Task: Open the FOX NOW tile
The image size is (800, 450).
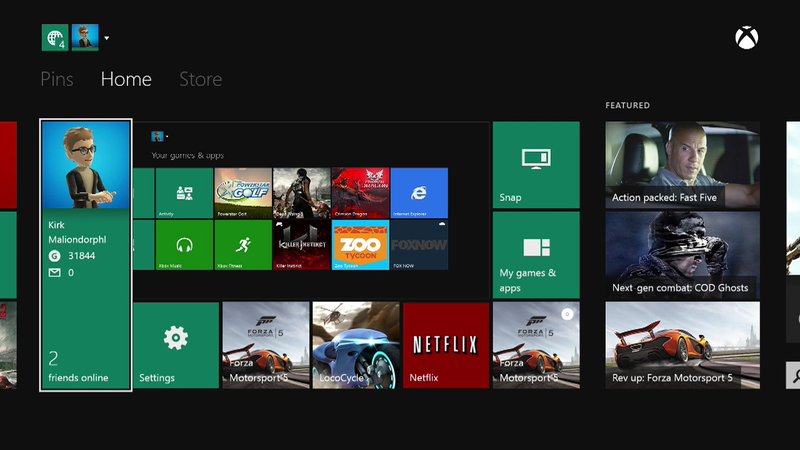Action: [419, 245]
